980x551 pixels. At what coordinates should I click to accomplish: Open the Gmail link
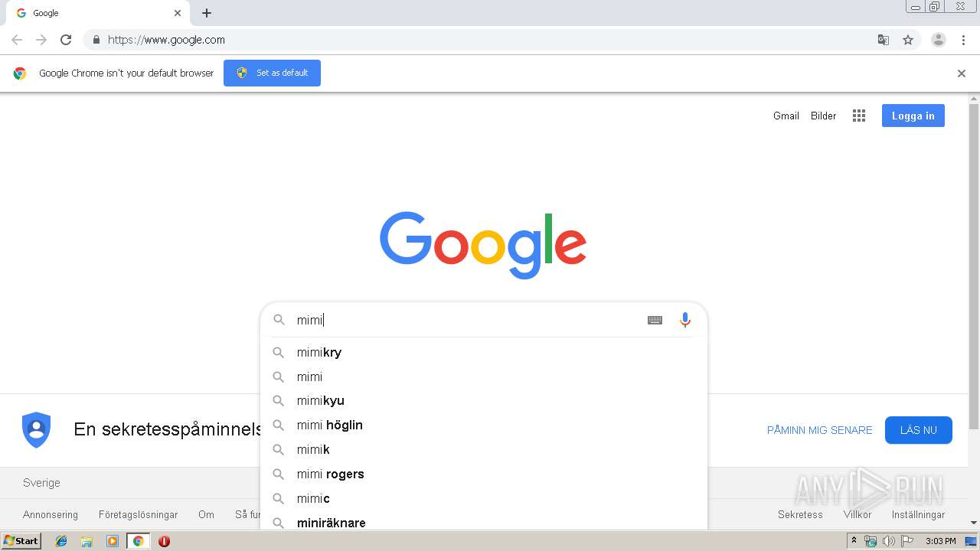click(786, 116)
